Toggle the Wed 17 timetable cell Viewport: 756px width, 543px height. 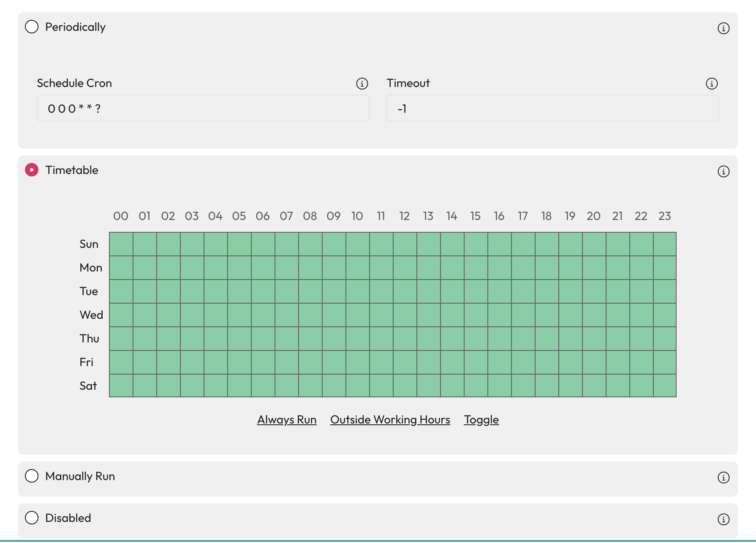(x=523, y=315)
